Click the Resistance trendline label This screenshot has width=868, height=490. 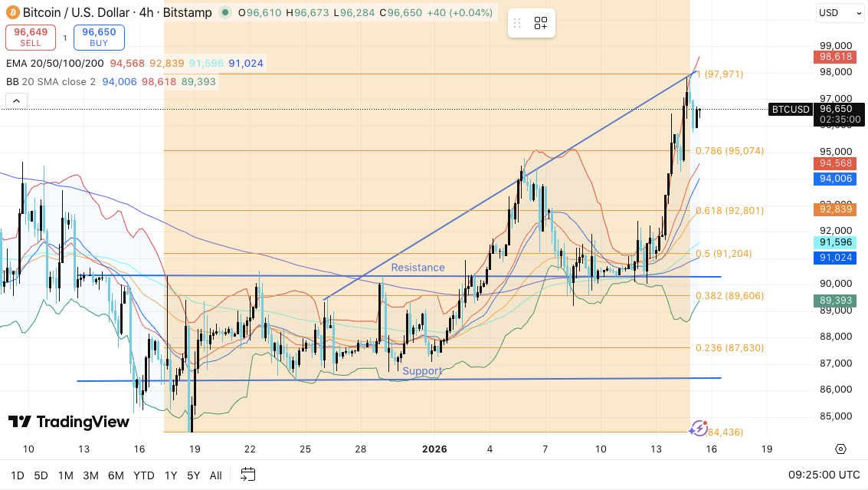pos(418,267)
